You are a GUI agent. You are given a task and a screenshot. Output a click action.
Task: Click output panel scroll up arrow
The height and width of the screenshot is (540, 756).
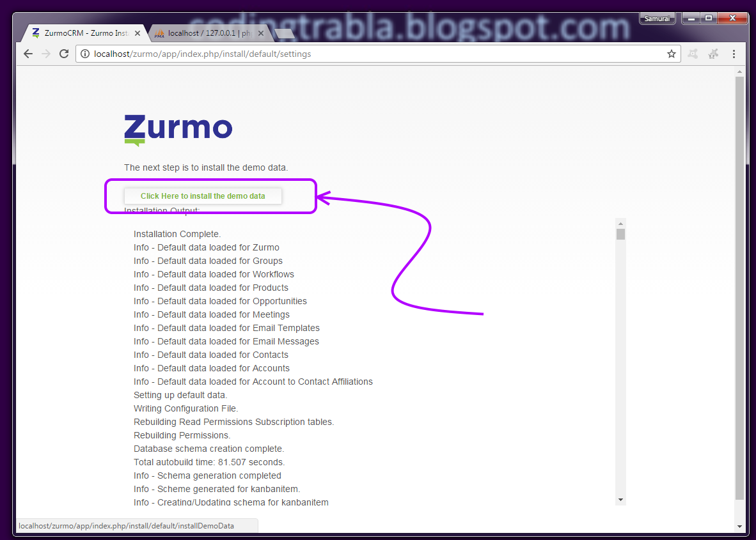click(620, 224)
